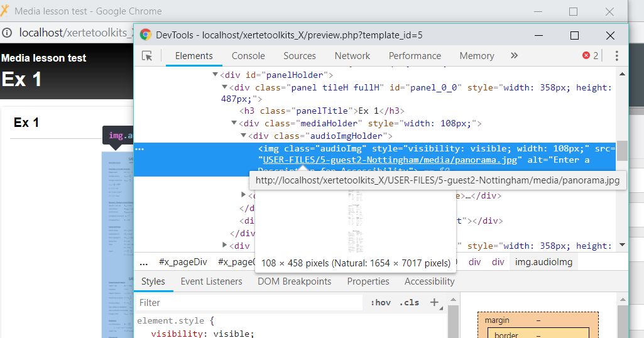Screen dimensions: 644x338
Task: Show the Properties pane
Action: pos(368,281)
